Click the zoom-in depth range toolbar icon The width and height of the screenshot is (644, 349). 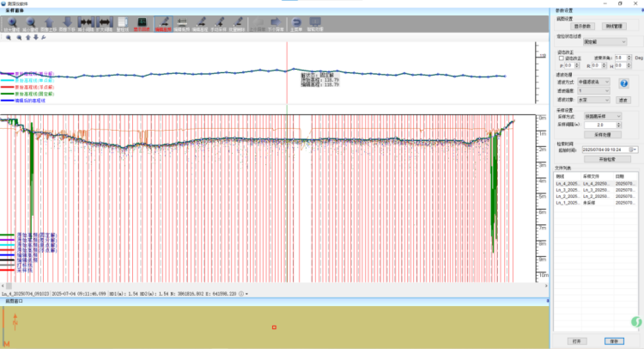(x=12, y=24)
